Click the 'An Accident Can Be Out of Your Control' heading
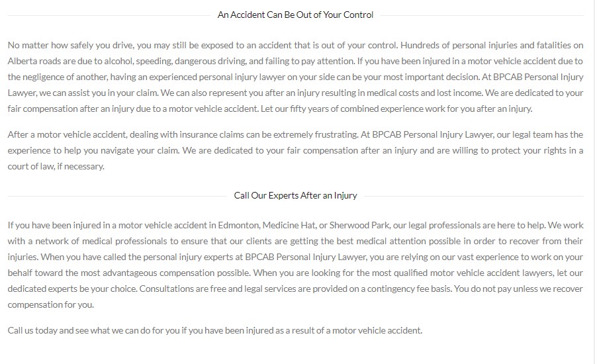The image size is (595, 364). pos(295,15)
